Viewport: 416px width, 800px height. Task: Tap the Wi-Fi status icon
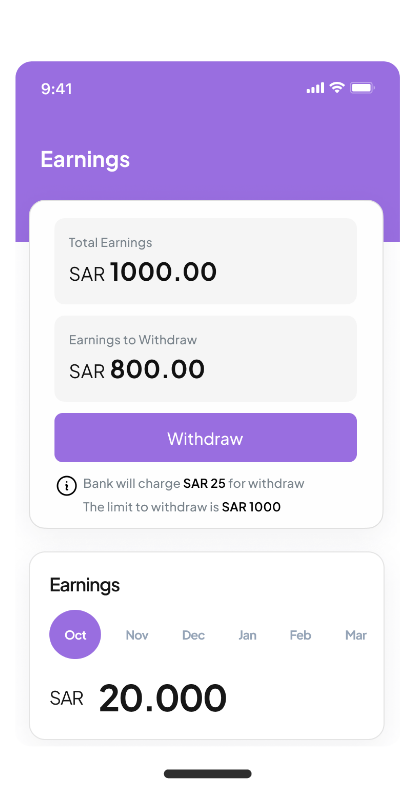(x=337, y=87)
